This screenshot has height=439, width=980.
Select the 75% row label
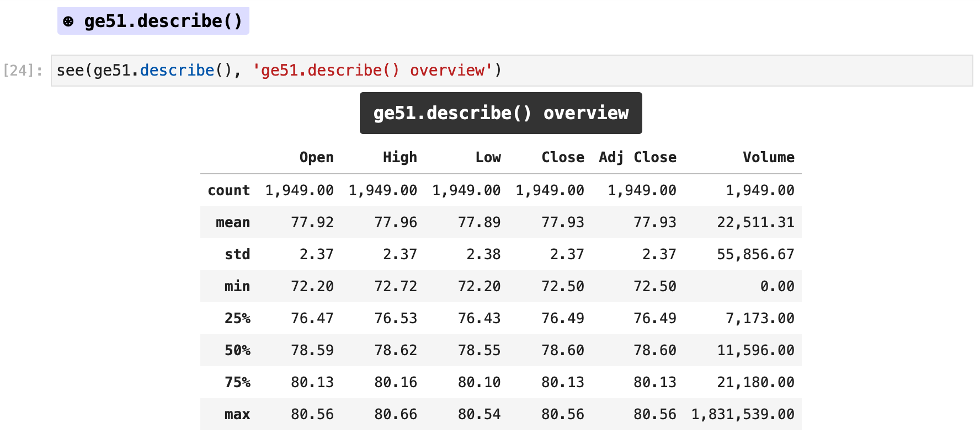point(237,382)
